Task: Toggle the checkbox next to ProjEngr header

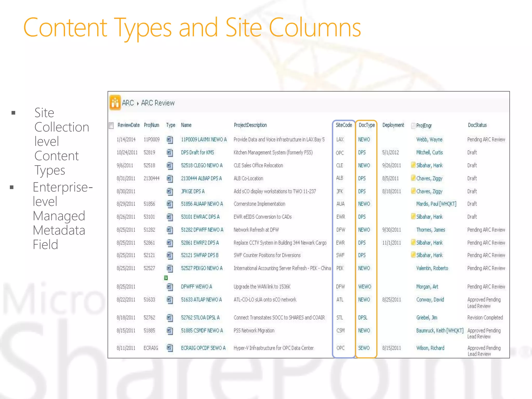Action: click(x=413, y=126)
